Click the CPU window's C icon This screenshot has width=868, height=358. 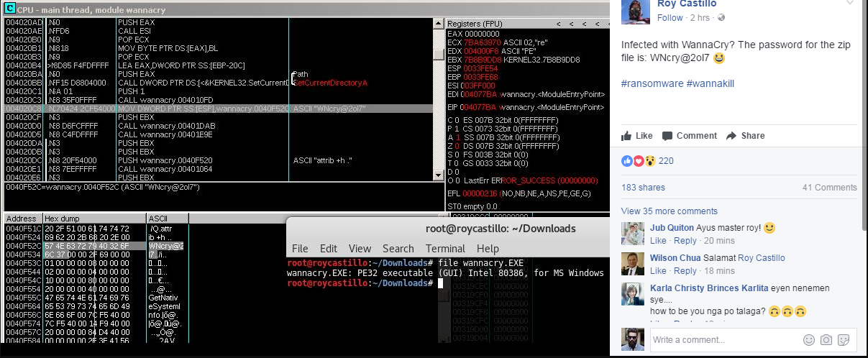click(9, 9)
